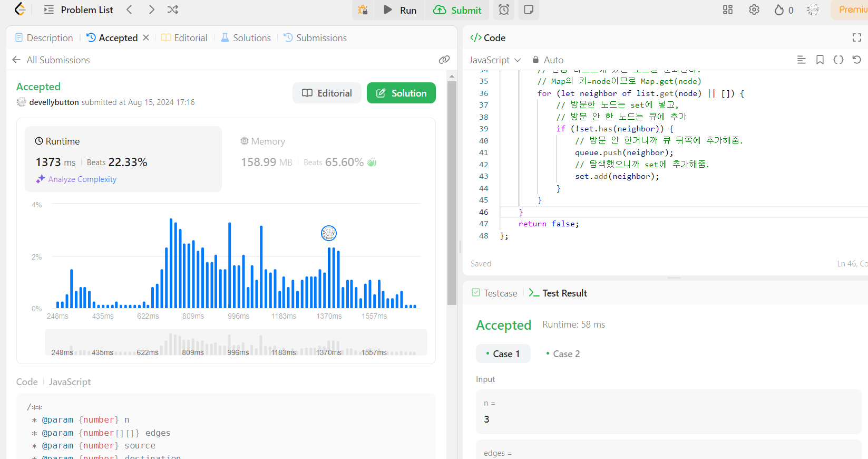Open the timer alarm clock icon
The image size is (868, 459).
(504, 10)
